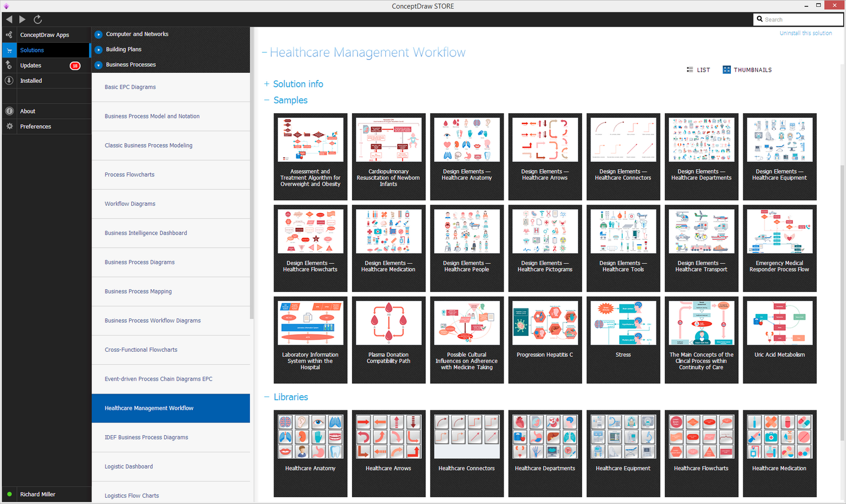This screenshot has height=504, width=846.
Task: Open Laboratory Information System sample
Action: (x=310, y=340)
